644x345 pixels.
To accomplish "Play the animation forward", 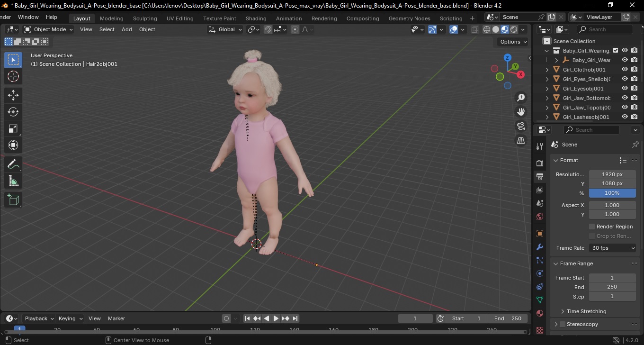I will coord(276,318).
